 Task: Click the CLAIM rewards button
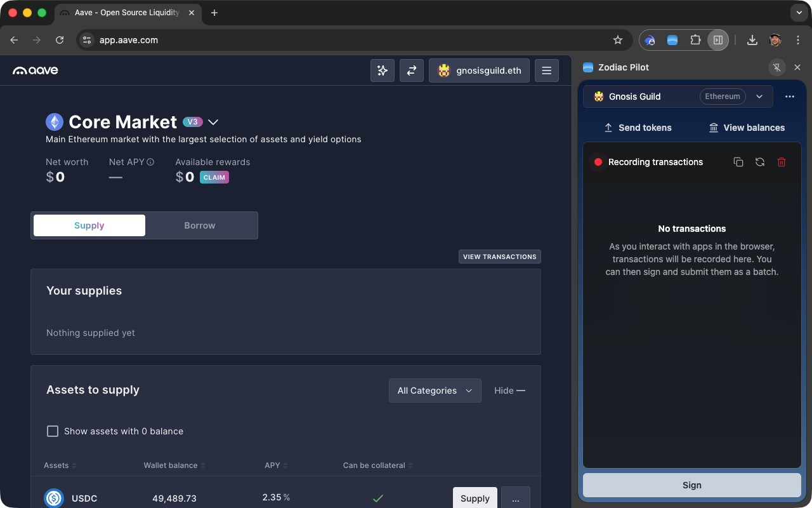[x=214, y=177]
